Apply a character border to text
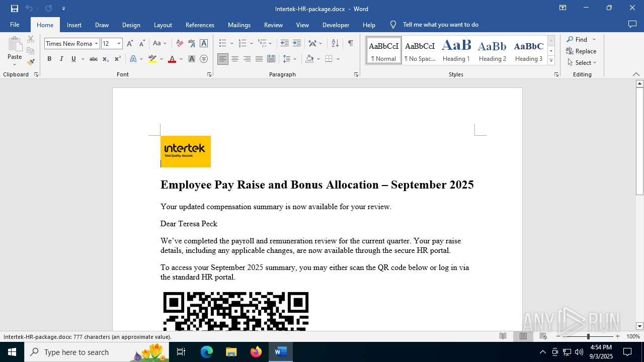The width and height of the screenshot is (644, 362). [204, 44]
